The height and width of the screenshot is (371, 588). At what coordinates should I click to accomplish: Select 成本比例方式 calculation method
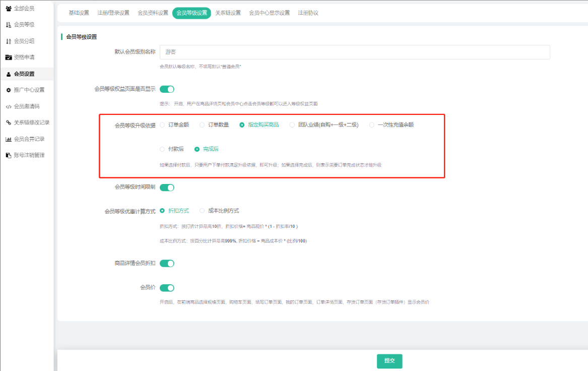[202, 211]
